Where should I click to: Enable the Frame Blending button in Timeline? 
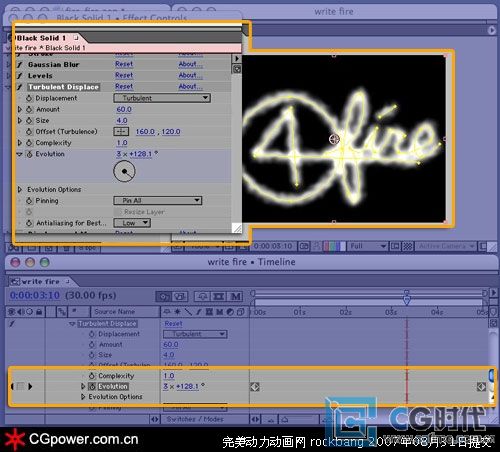pyautogui.click(x=219, y=296)
